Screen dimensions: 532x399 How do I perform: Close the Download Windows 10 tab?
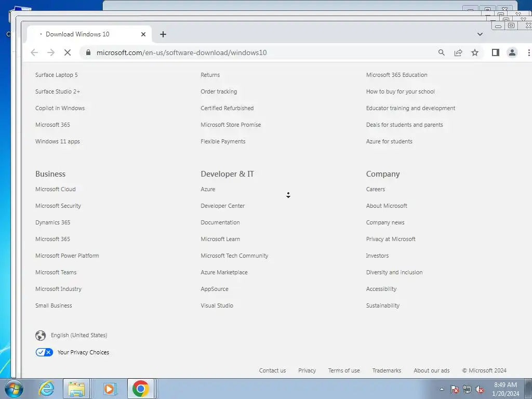[143, 34]
